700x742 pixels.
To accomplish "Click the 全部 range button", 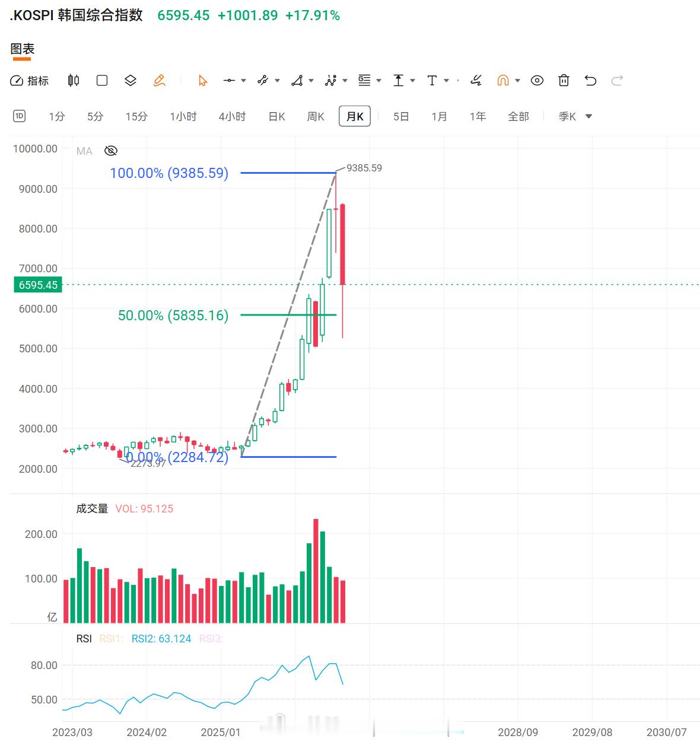I will pos(518,116).
